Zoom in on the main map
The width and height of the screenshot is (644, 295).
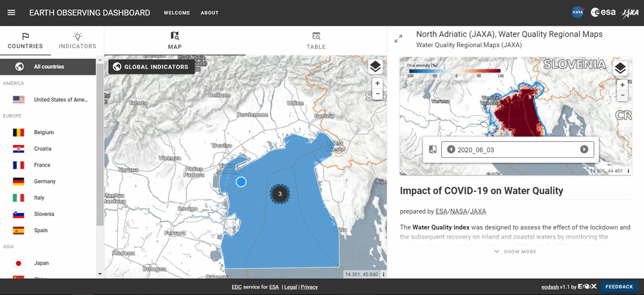click(377, 83)
